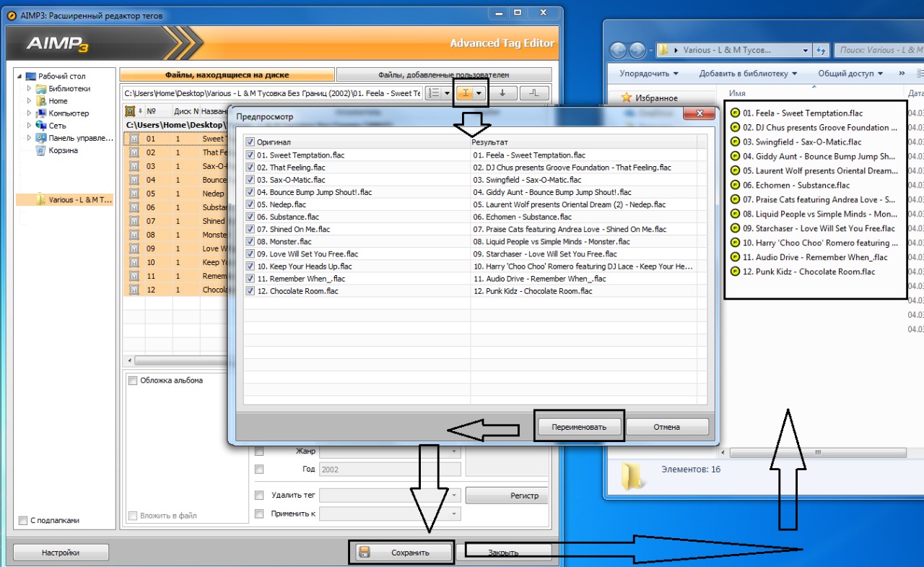Screen dimensions: 924x567
Task: Uncheck the 04. Bounce Bump Jump Shout!.flac checkbox
Action: (250, 192)
